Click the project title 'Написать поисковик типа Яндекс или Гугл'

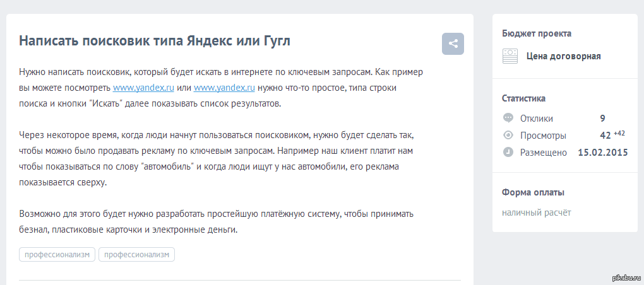pos(155,41)
